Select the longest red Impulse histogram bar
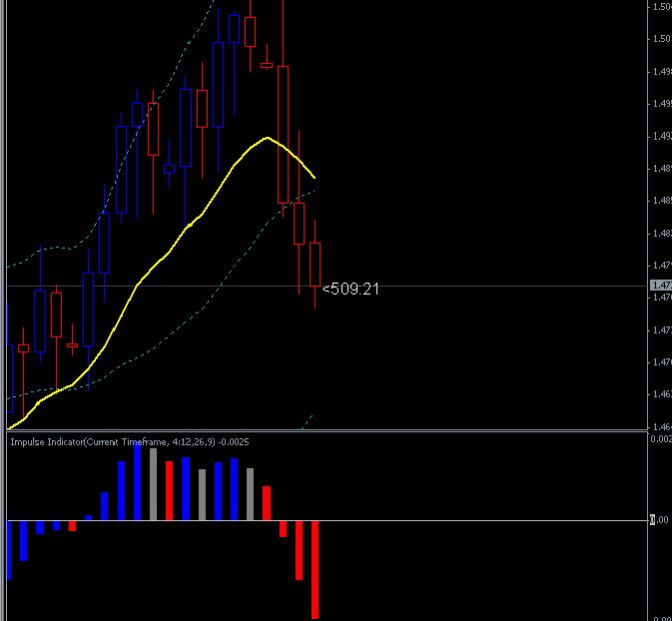 (315, 569)
